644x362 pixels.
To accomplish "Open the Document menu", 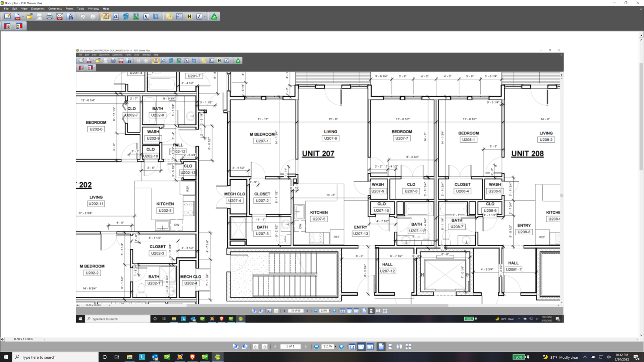I will [x=38, y=9].
